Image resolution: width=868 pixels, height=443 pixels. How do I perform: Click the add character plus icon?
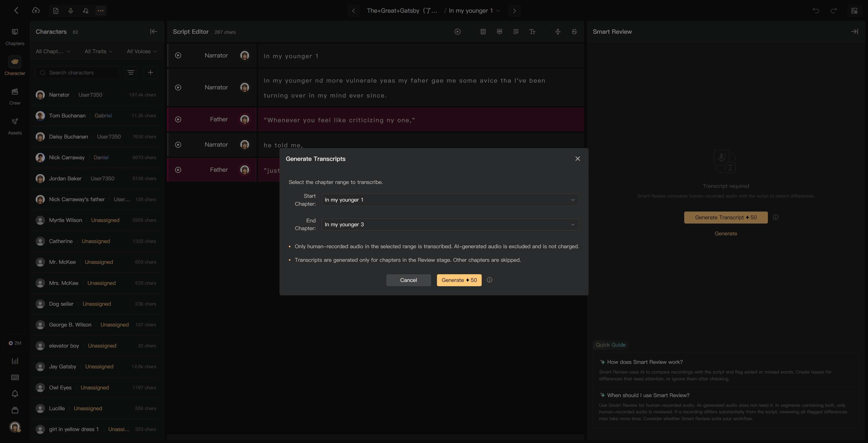pos(150,73)
